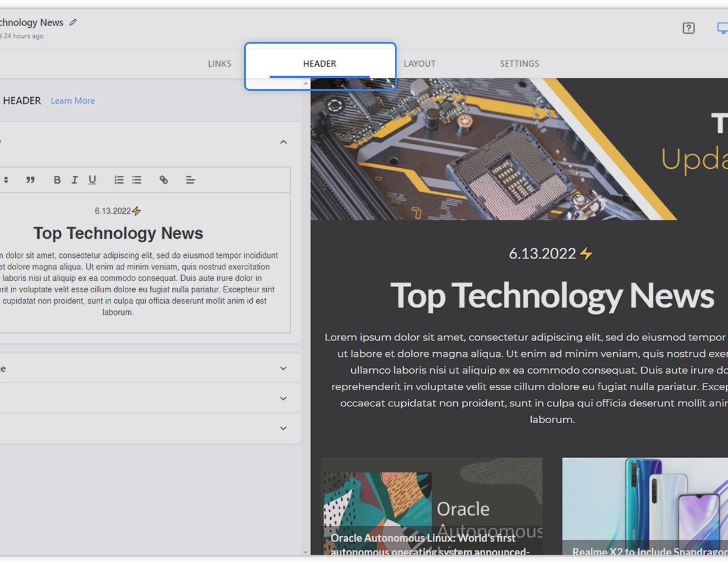Open the SETTINGS tab
This screenshot has width=728, height=563.
(519, 63)
